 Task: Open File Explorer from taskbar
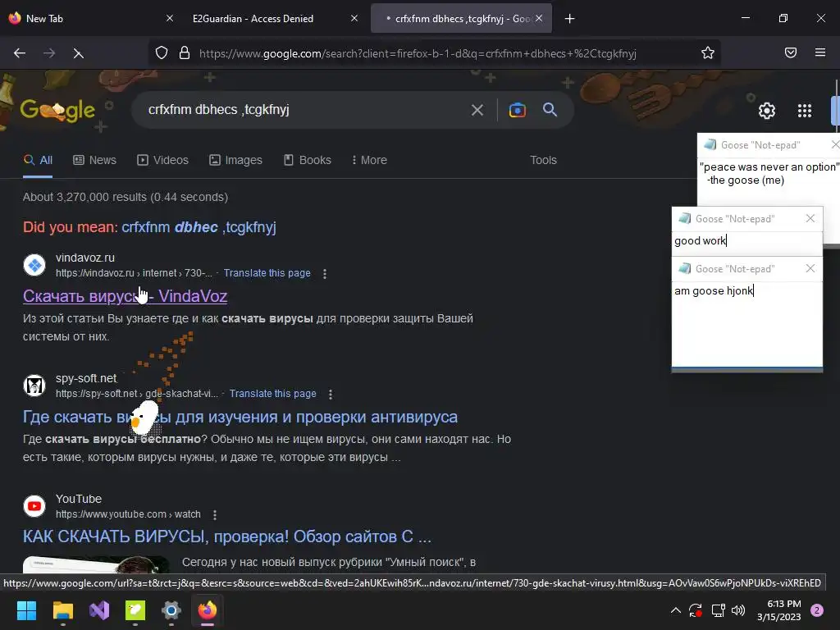[62, 610]
